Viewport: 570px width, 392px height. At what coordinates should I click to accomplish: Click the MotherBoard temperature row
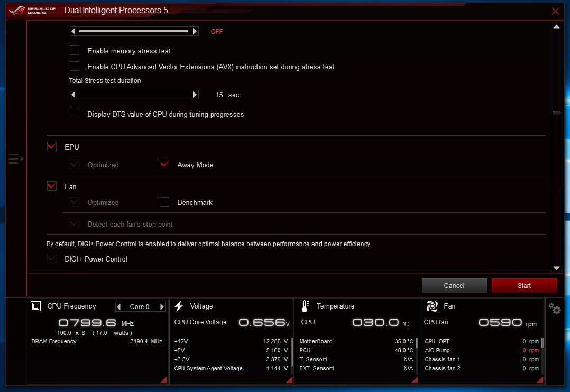pos(356,341)
